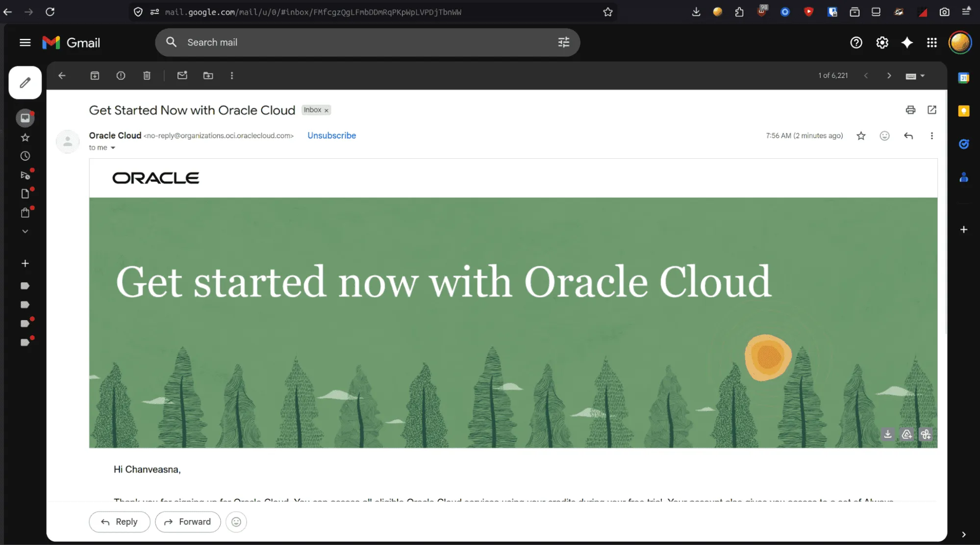Add emoji reaction next to Forward

coord(236,522)
